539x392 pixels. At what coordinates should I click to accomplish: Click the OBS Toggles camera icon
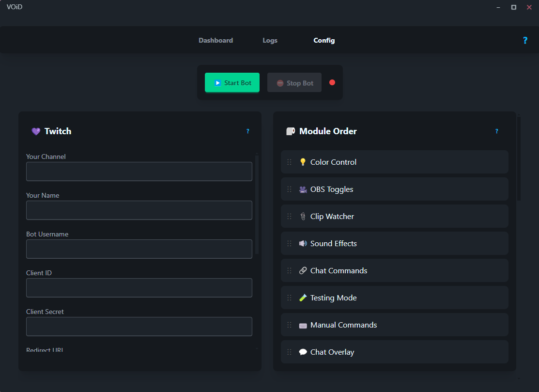(x=303, y=189)
